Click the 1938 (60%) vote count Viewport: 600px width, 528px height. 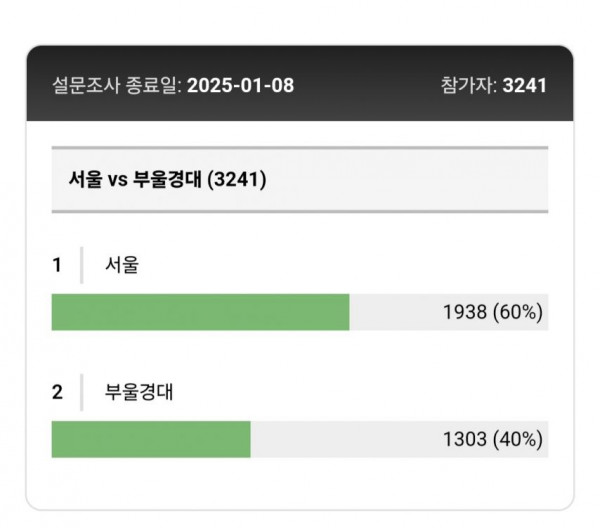pos(493,312)
